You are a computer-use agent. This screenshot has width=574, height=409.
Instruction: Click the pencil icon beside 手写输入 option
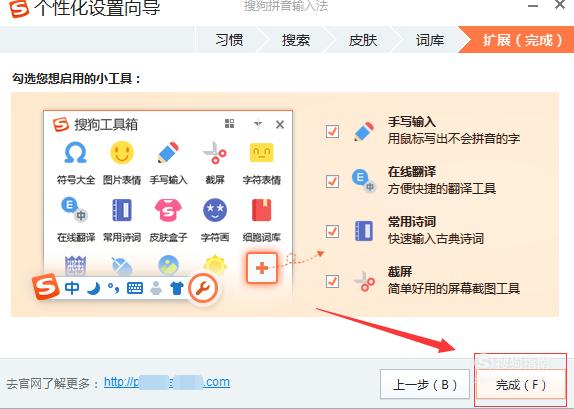(364, 131)
